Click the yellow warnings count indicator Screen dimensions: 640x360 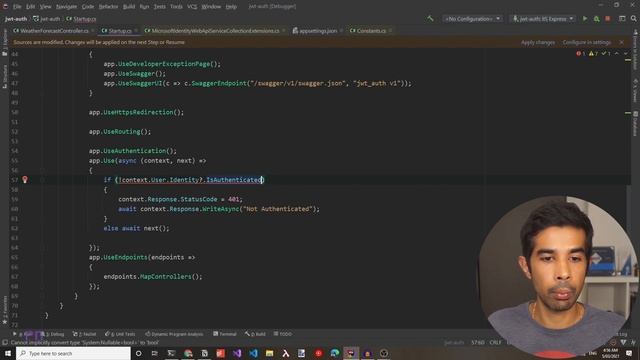(593, 53)
